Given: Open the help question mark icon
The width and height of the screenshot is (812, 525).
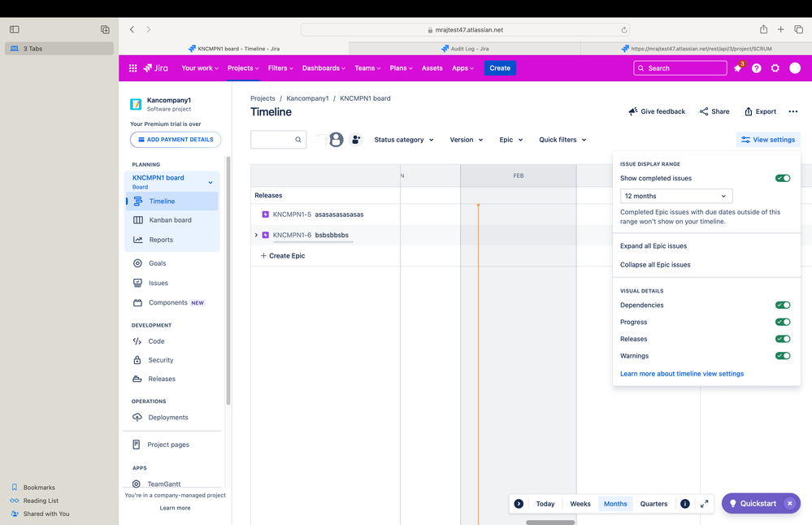Looking at the screenshot, I should [x=757, y=67].
